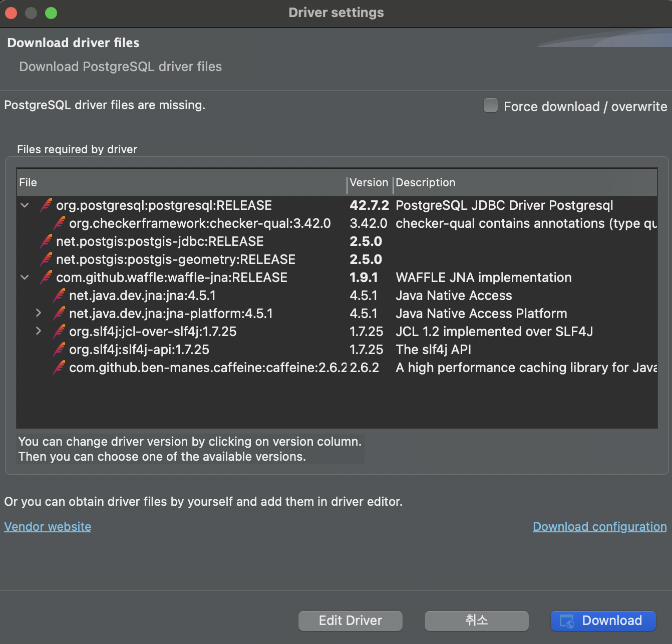Click the 'Java Native Access Platform' description
The height and width of the screenshot is (644, 672).
pyautogui.click(x=481, y=313)
